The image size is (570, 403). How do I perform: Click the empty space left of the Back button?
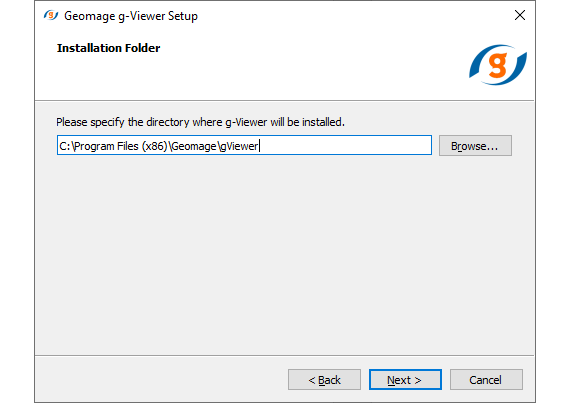160,380
